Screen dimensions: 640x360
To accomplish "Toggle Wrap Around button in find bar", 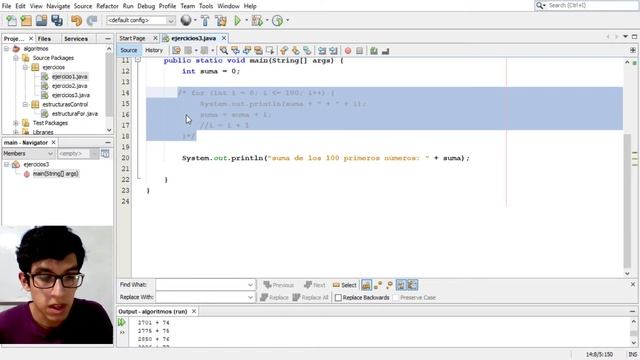I will click(412, 285).
